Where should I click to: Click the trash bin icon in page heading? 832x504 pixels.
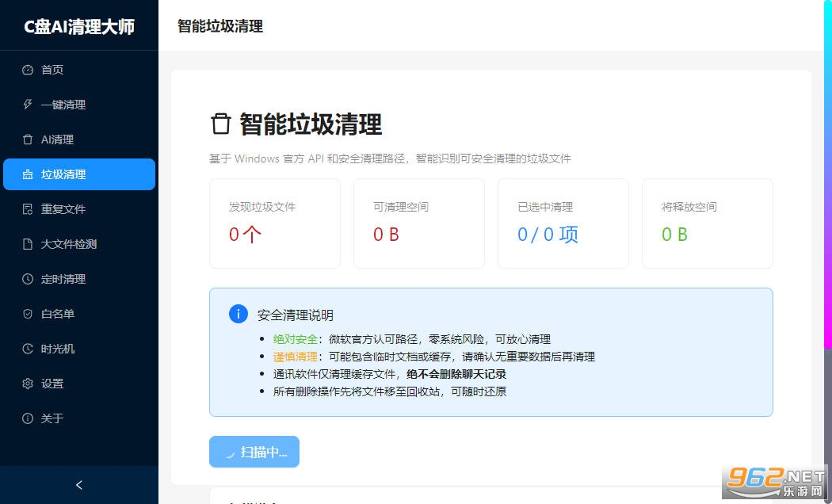coord(221,124)
